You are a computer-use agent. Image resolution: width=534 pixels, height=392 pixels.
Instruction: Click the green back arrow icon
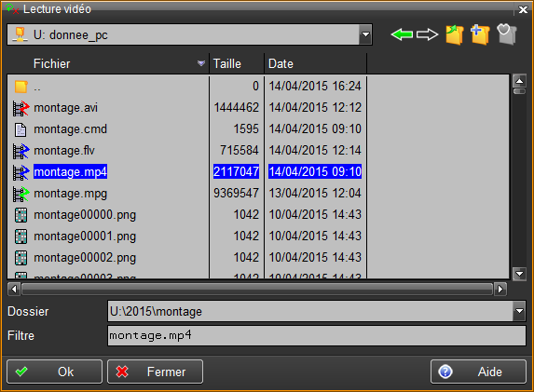402,34
